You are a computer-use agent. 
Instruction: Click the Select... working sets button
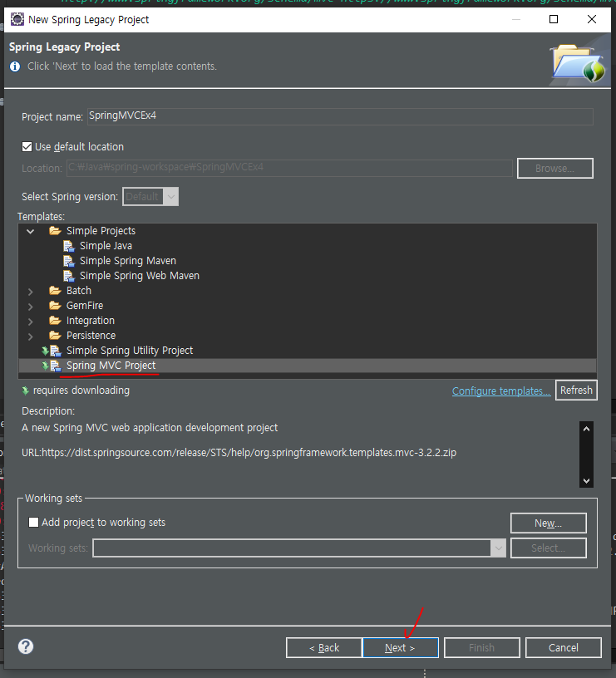(x=549, y=548)
